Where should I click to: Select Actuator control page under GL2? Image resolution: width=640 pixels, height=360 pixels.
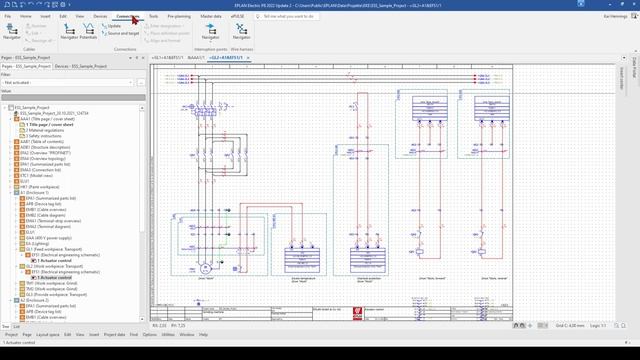54,278
